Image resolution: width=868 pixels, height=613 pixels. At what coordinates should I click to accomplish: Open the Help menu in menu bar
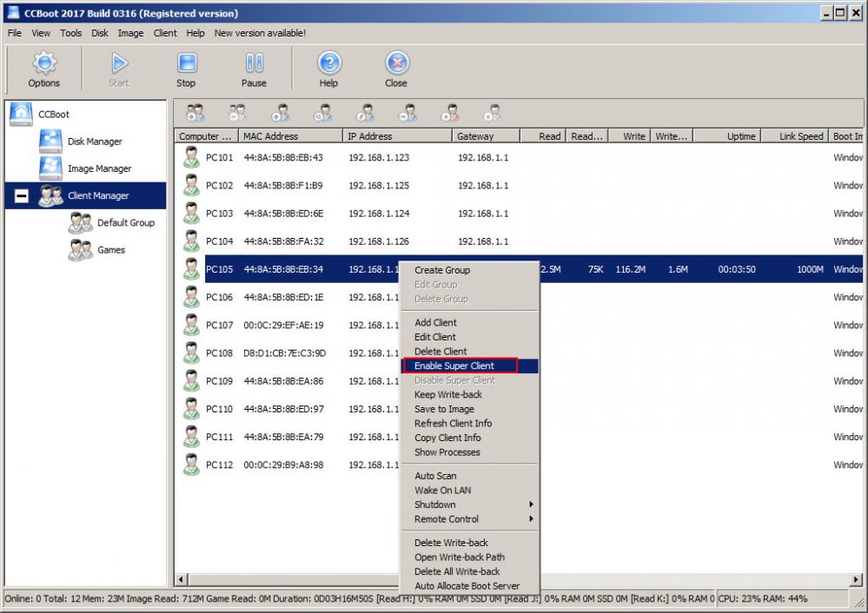pyautogui.click(x=195, y=33)
